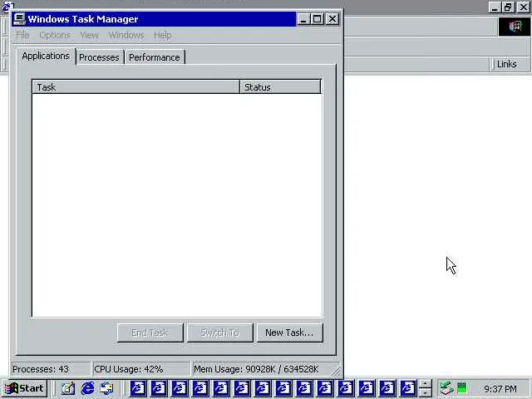Open Windows menu in Task Manager
The height and width of the screenshot is (399, 532).
126,35
